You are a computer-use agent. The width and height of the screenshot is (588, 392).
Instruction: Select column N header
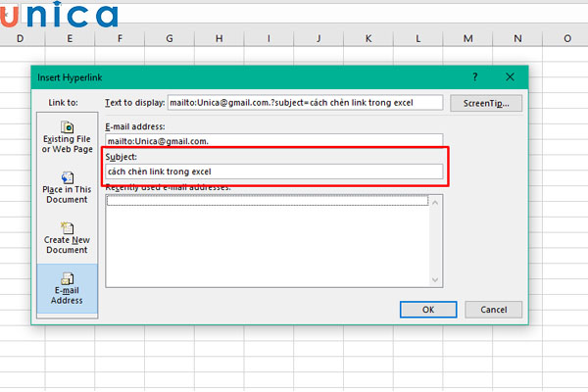tap(517, 38)
